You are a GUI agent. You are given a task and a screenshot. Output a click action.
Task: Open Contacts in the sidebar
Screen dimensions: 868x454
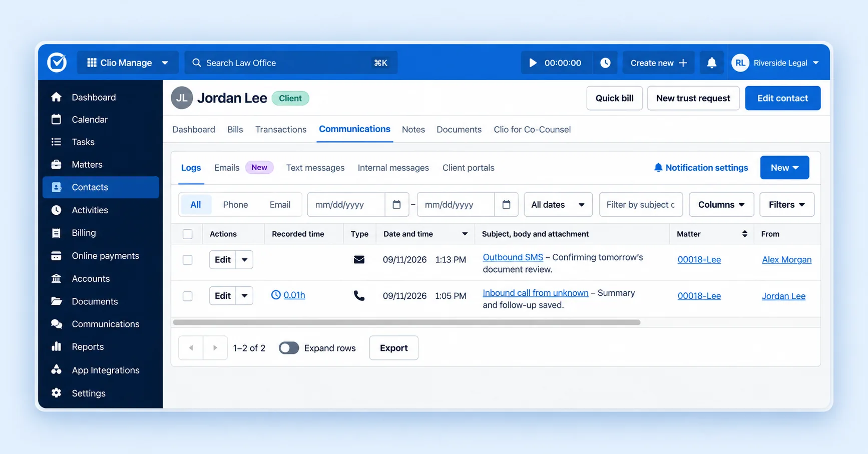[x=101, y=187]
